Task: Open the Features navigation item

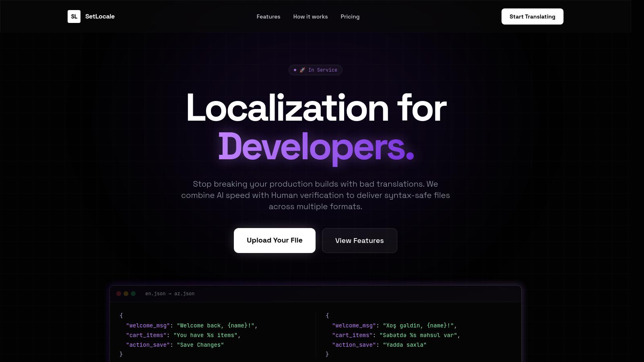Action: [268, 16]
